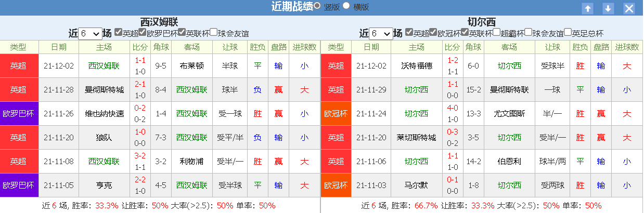The height and width of the screenshot is (213, 644).
Task: Open 亨克 team link
Action: coord(105,185)
